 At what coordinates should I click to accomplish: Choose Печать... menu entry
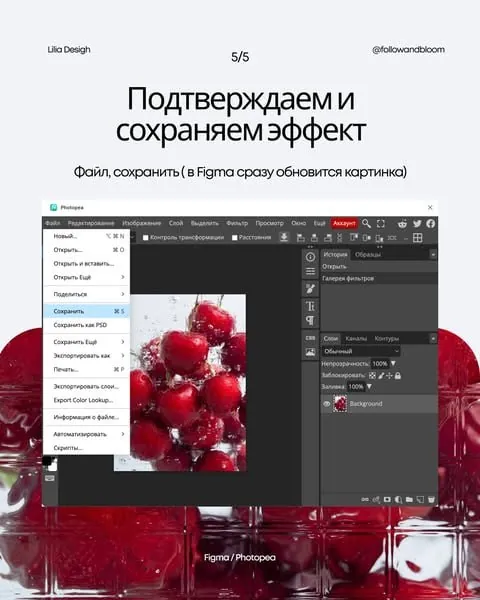click(87, 369)
